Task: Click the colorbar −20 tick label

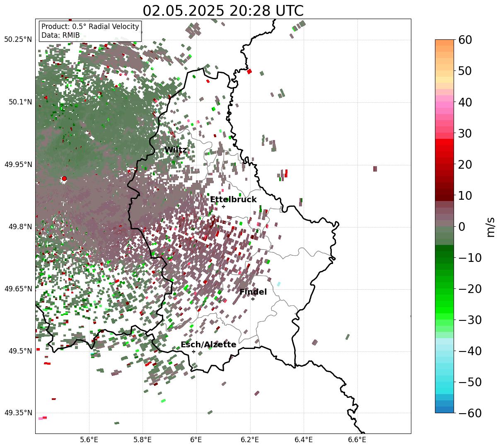Action: coord(470,288)
